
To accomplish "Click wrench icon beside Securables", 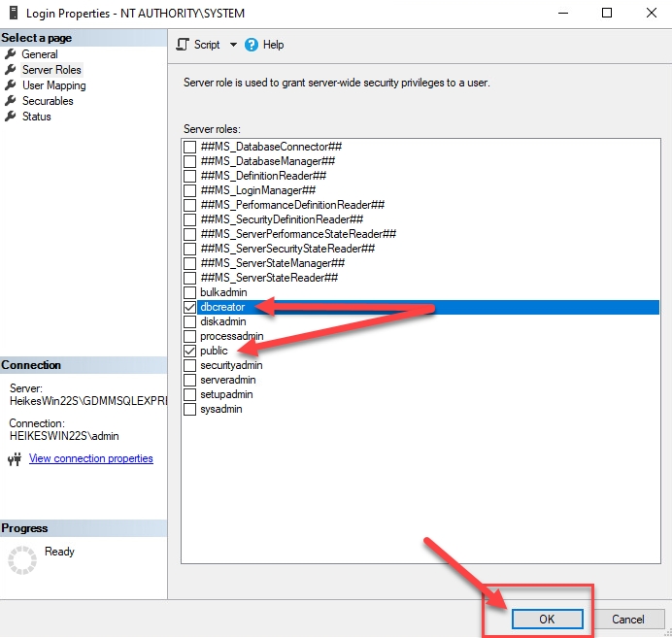I will 11,101.
